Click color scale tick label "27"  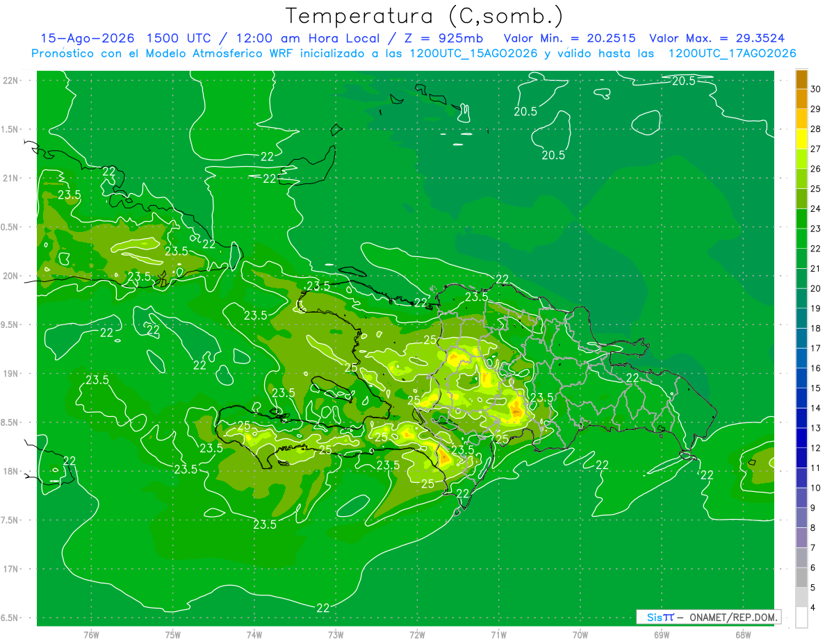[x=816, y=149]
